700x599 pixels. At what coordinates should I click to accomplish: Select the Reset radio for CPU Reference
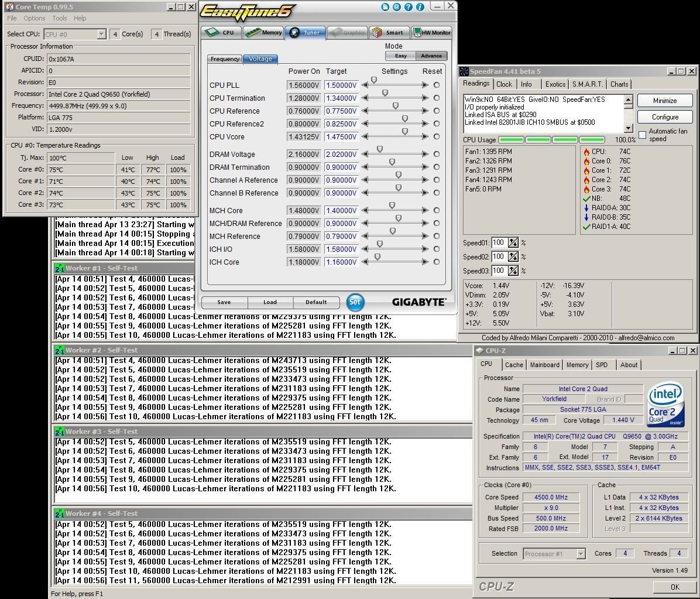coord(437,111)
